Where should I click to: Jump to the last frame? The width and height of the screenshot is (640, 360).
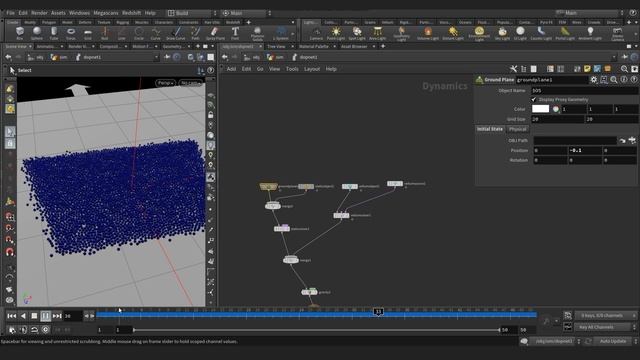coord(57,316)
